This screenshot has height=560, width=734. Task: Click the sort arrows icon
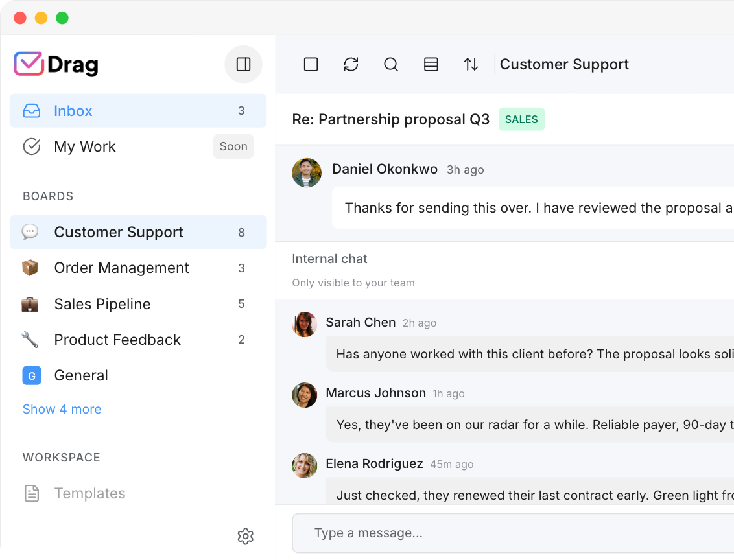471,64
